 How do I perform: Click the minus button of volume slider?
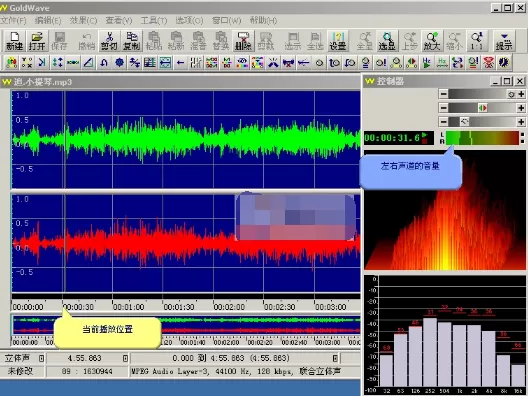[444, 94]
